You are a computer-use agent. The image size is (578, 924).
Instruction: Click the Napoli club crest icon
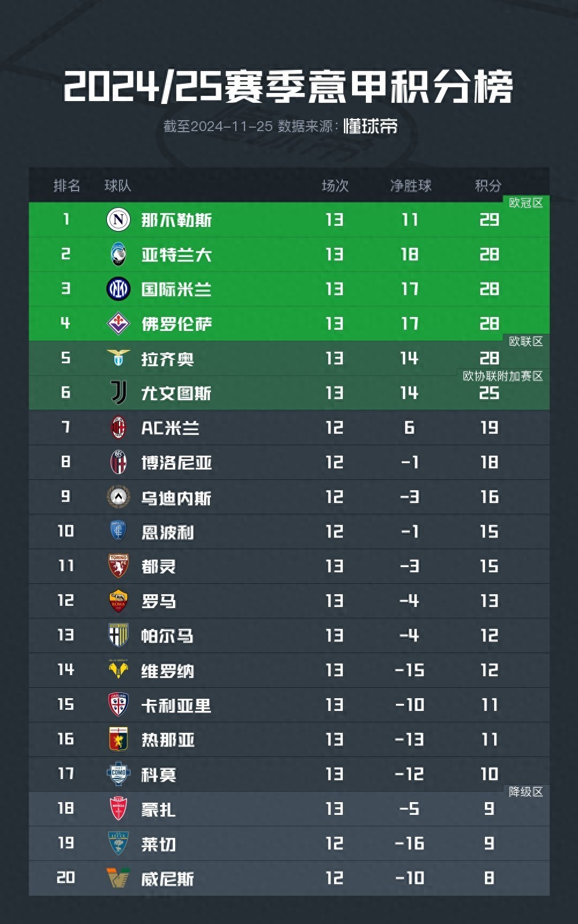[118, 219]
